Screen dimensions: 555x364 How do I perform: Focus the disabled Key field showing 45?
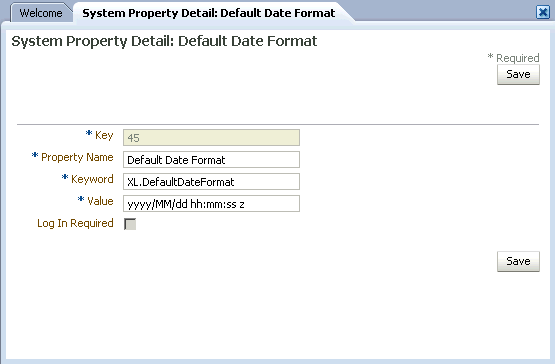coord(211,137)
